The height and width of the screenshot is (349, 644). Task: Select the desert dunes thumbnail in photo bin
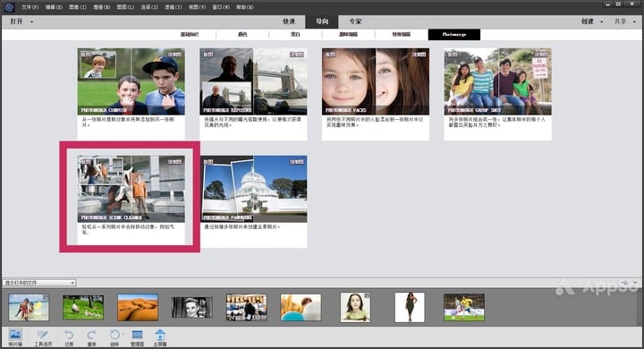pos(138,307)
